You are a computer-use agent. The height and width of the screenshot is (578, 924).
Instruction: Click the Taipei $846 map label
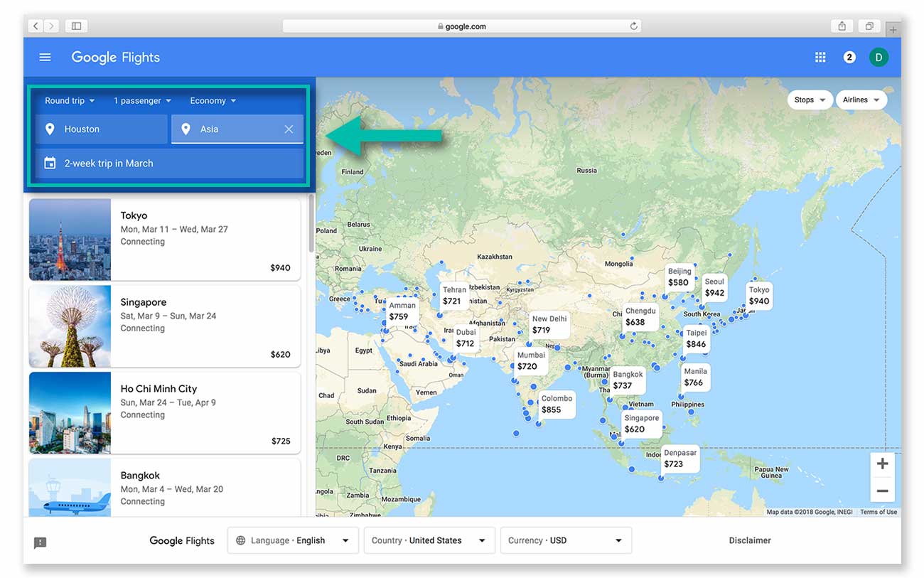click(697, 338)
